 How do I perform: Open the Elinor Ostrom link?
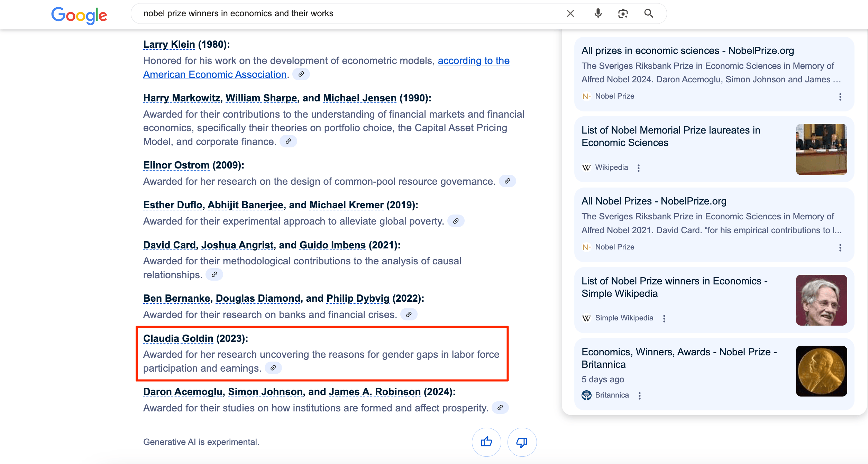point(176,165)
